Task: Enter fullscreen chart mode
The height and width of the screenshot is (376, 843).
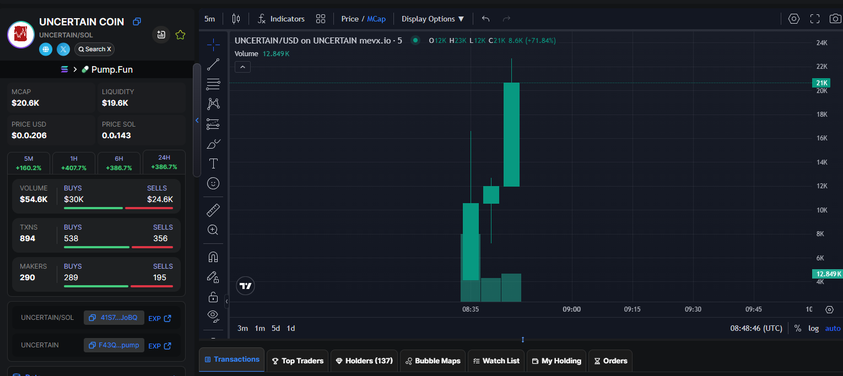Action: (815, 19)
